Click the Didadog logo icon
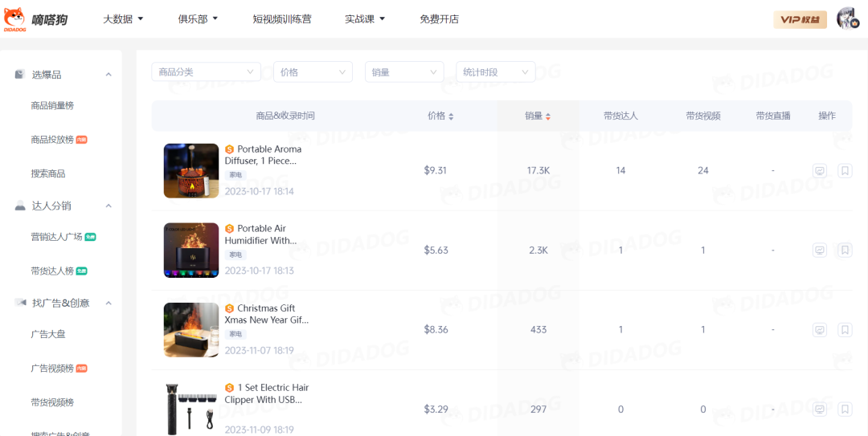Image resolution: width=868 pixels, height=436 pixels. (x=15, y=18)
